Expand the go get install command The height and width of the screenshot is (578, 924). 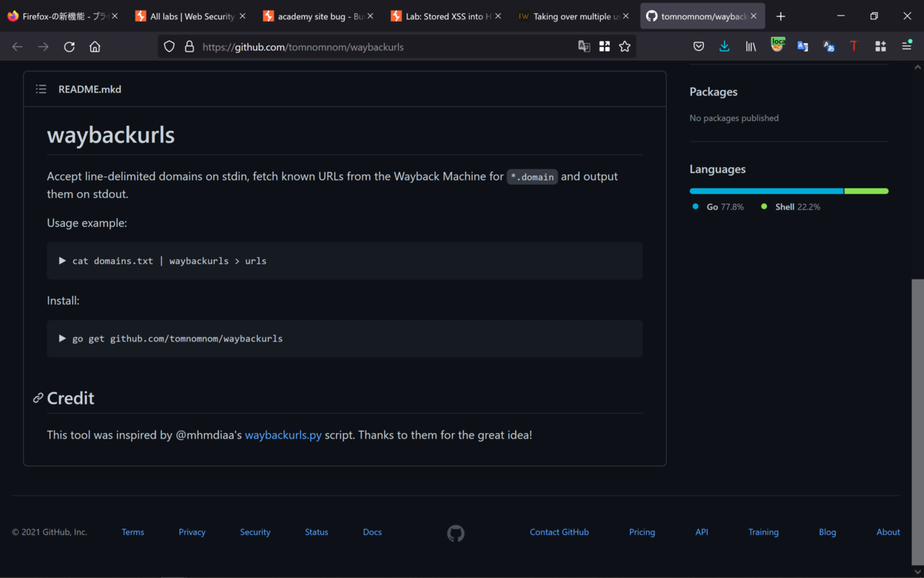pyautogui.click(x=62, y=338)
